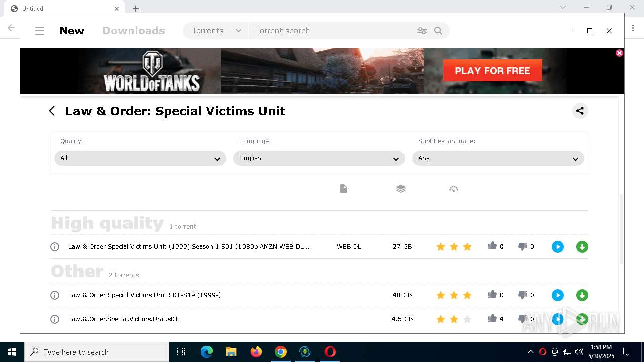The height and width of the screenshot is (362, 644).
Task: Sort by the size layers column icon
Action: (x=401, y=189)
